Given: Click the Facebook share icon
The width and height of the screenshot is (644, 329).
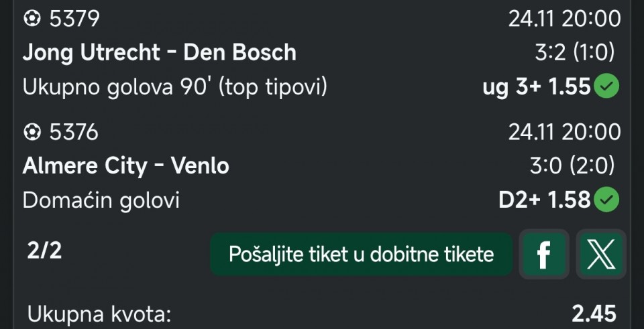Looking at the screenshot, I should pyautogui.click(x=543, y=255).
